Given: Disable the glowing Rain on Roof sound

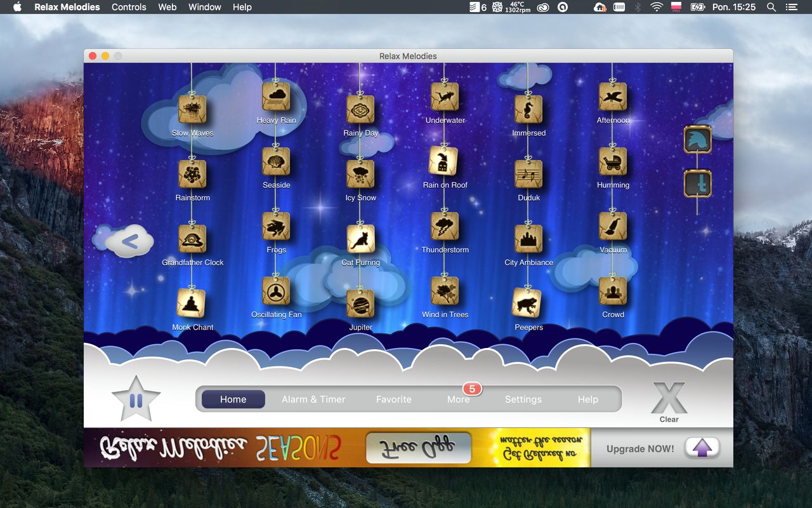Looking at the screenshot, I should 445,161.
